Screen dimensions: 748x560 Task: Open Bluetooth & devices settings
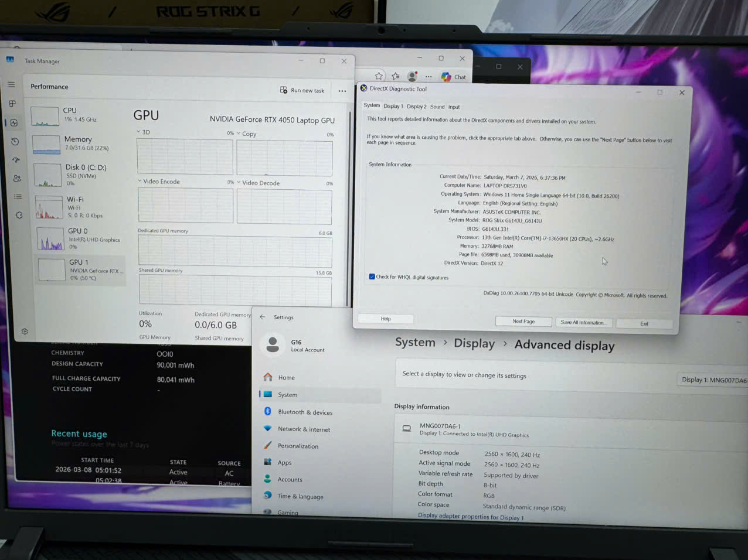[305, 412]
